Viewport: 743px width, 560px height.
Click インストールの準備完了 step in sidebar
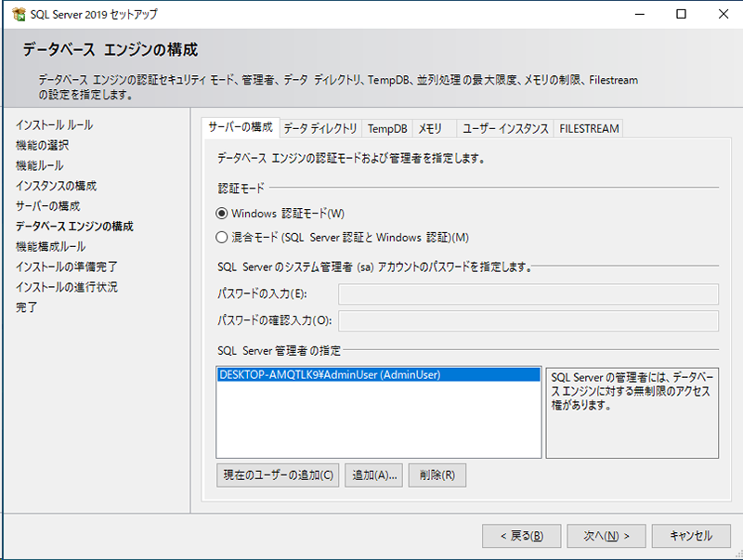tap(66, 267)
